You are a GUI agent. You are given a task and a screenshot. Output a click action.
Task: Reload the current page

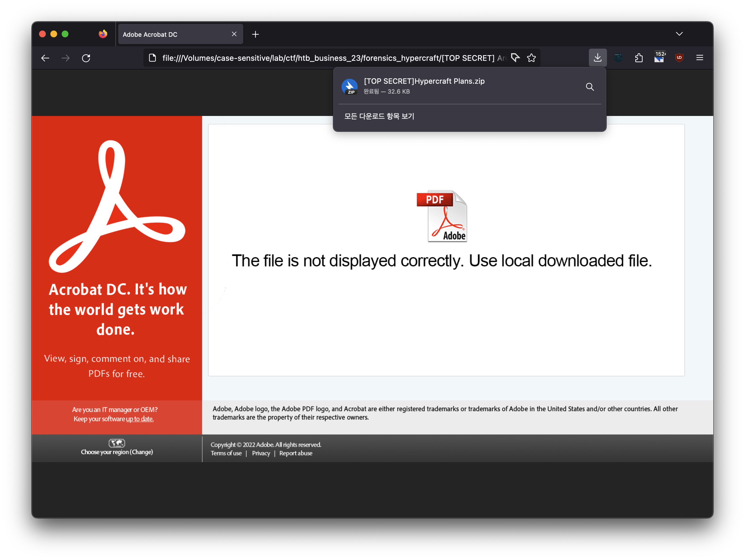(86, 58)
